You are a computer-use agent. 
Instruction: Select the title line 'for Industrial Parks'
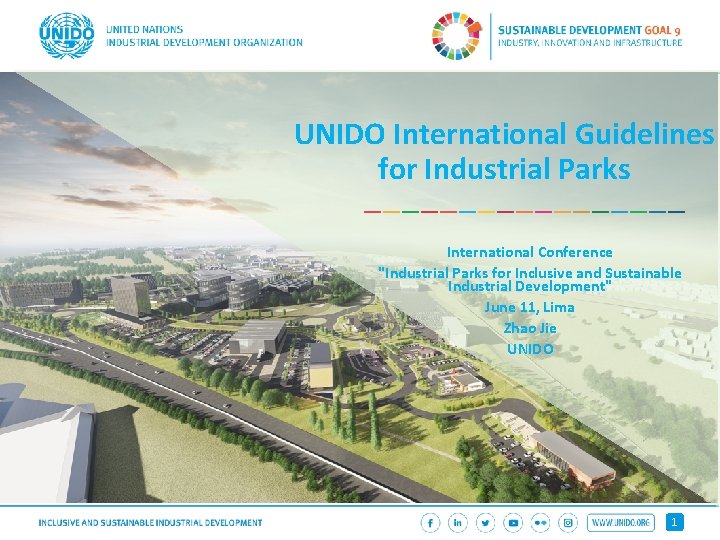click(x=504, y=169)
